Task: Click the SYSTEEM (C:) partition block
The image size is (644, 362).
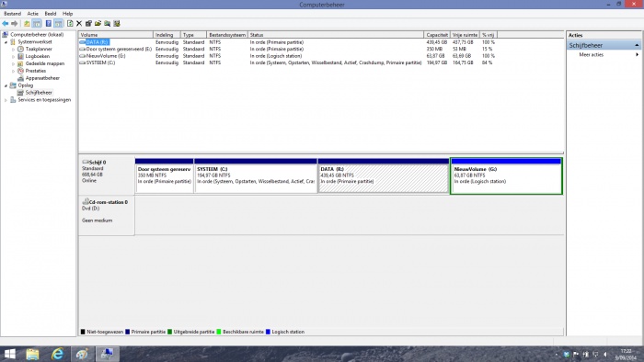Action: click(x=256, y=175)
